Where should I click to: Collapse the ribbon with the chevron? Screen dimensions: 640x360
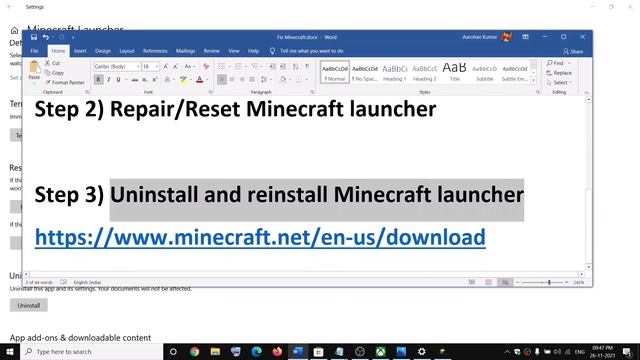[x=587, y=93]
